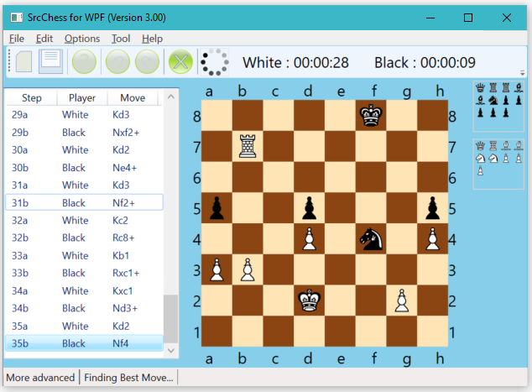Open the Options menu
The height and width of the screenshot is (392, 532).
82,39
